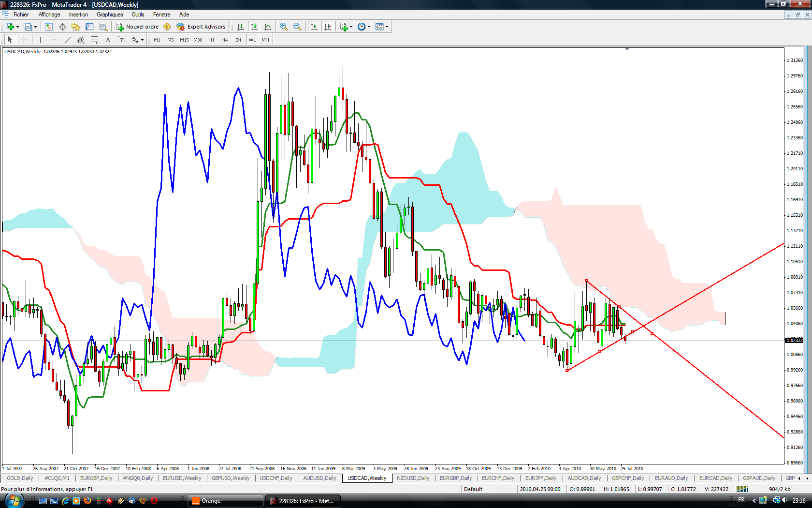Select the draw vertical line tool
812x508 pixels.
[41, 40]
